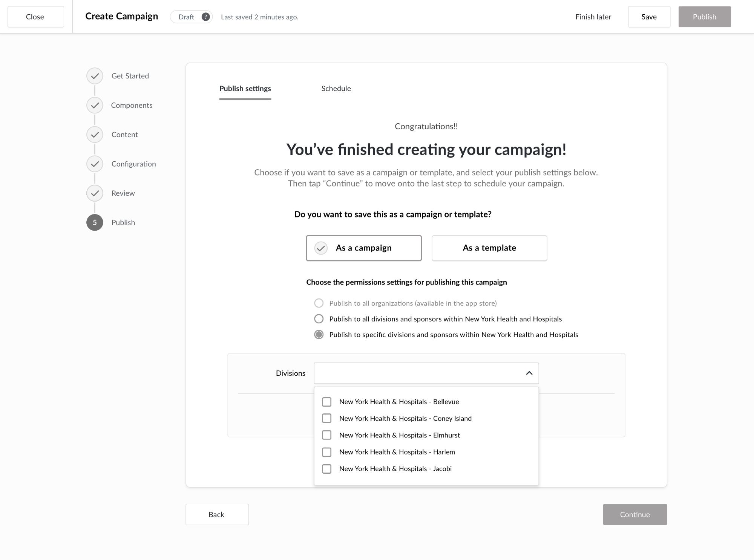The width and height of the screenshot is (754, 560).
Task: Click the Draft status help question-mark icon
Action: (205, 17)
